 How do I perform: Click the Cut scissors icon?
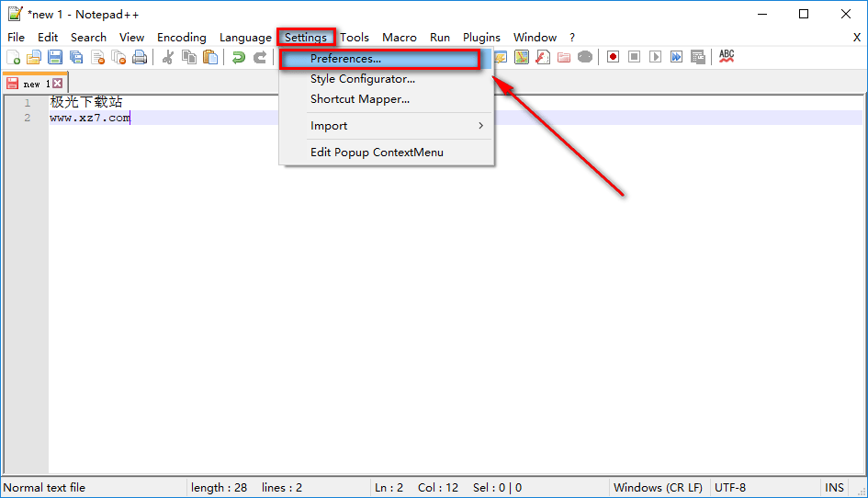[168, 57]
